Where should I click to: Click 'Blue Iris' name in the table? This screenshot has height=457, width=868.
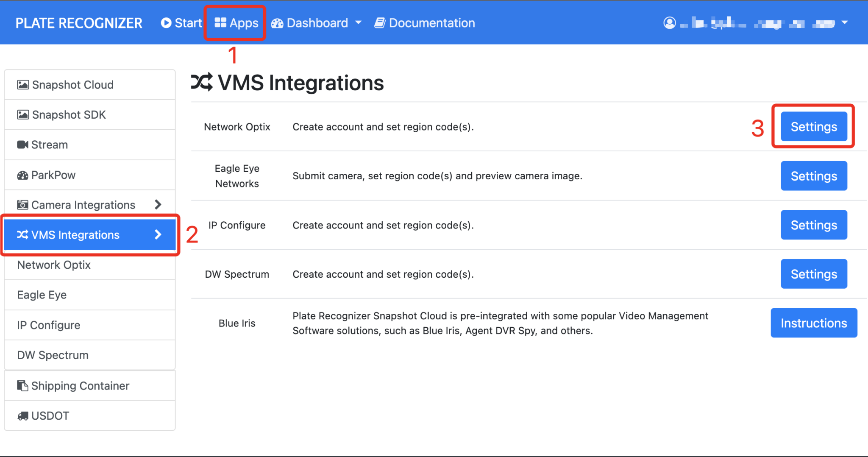pyautogui.click(x=237, y=323)
